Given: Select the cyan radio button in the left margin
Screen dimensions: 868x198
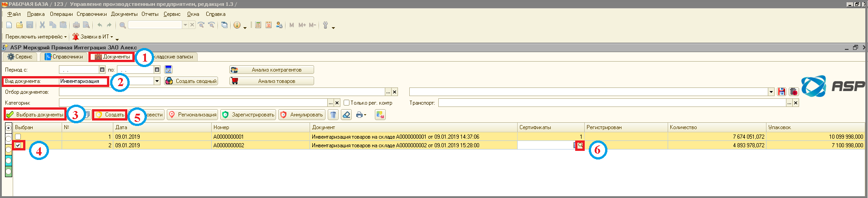Looking at the screenshot, I should tap(8, 160).
